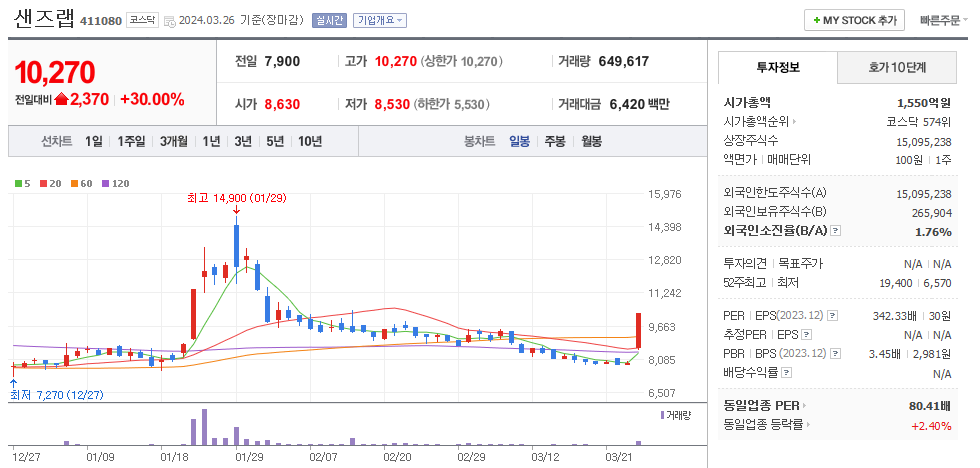
Task: Click the 저가 8,530 value
Action: point(392,104)
